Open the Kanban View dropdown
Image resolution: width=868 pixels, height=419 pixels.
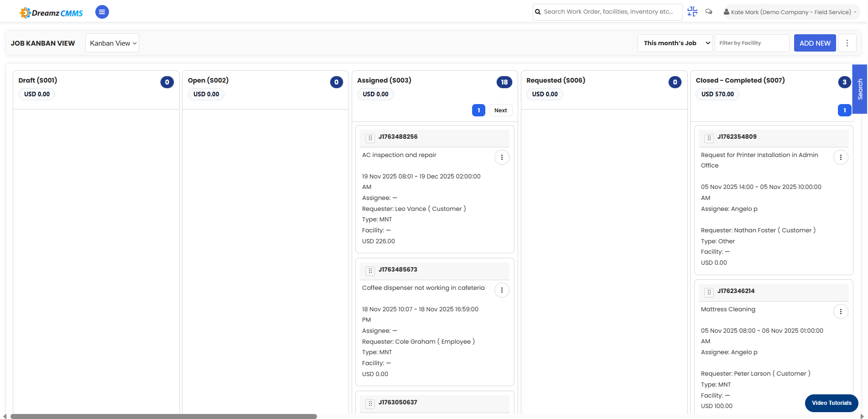tap(112, 43)
